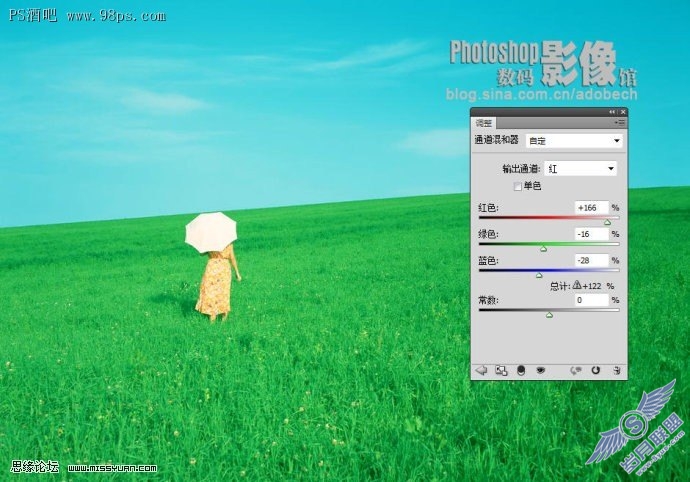Click the 绿色 slider handle
This screenshot has height=482, width=690.
point(543,249)
